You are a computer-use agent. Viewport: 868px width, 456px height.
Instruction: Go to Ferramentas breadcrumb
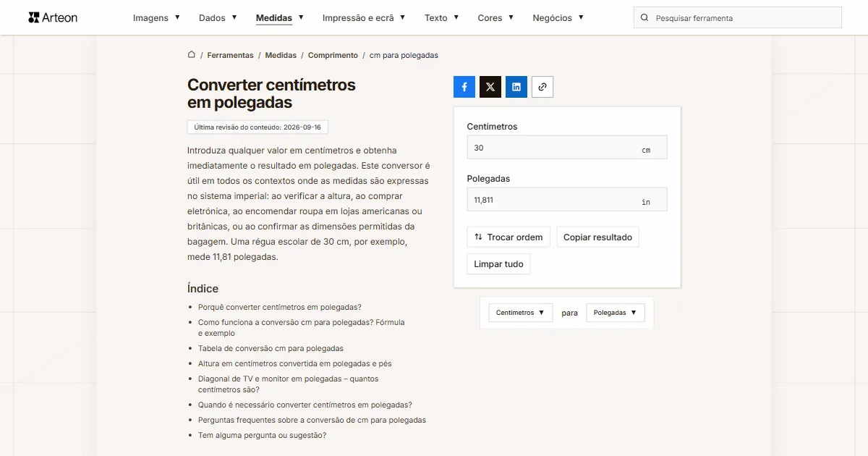[x=230, y=55]
